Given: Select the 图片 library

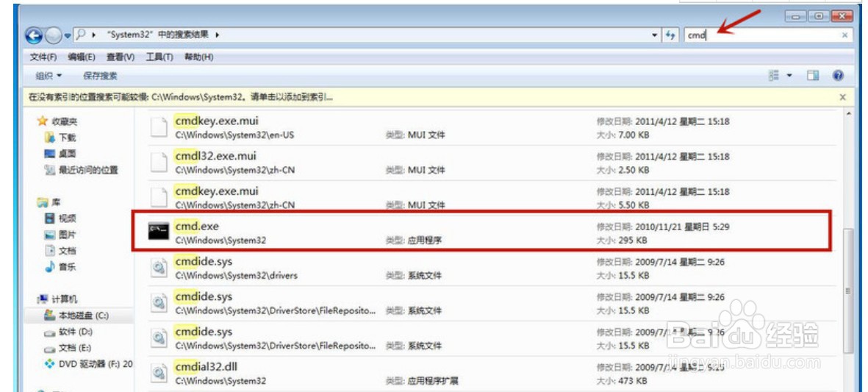Looking at the screenshot, I should point(61,234).
